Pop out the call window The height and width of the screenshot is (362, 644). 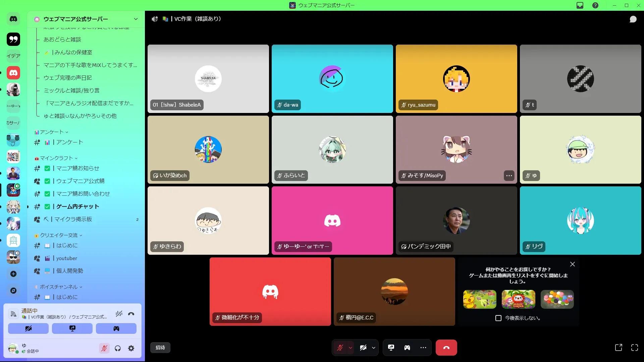pos(619,348)
